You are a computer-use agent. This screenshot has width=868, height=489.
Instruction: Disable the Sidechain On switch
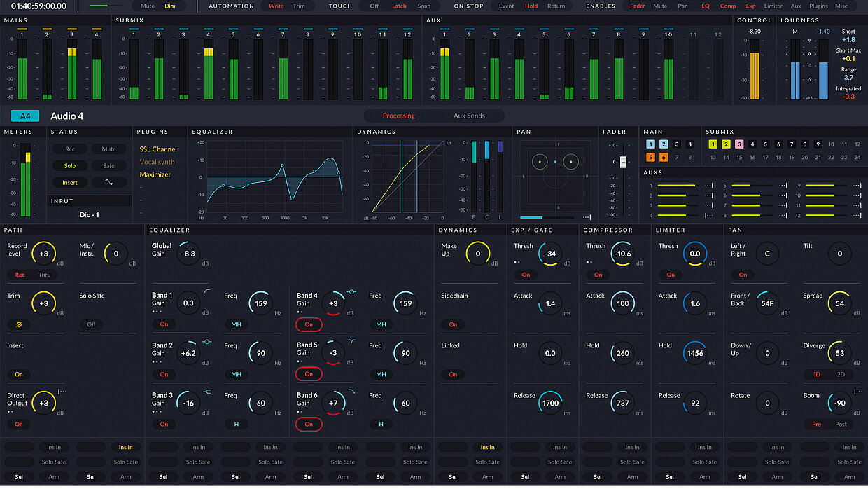point(453,324)
